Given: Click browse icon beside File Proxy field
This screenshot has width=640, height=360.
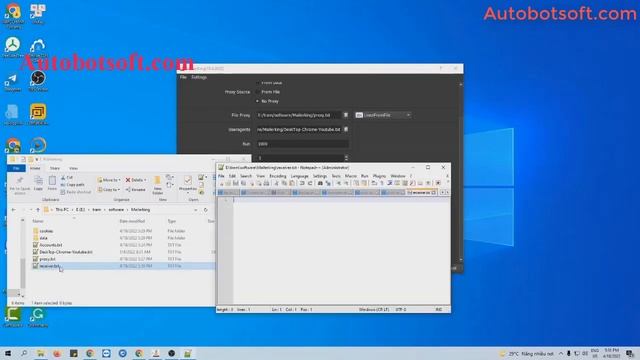Looking at the screenshot, I should pyautogui.click(x=346, y=116).
